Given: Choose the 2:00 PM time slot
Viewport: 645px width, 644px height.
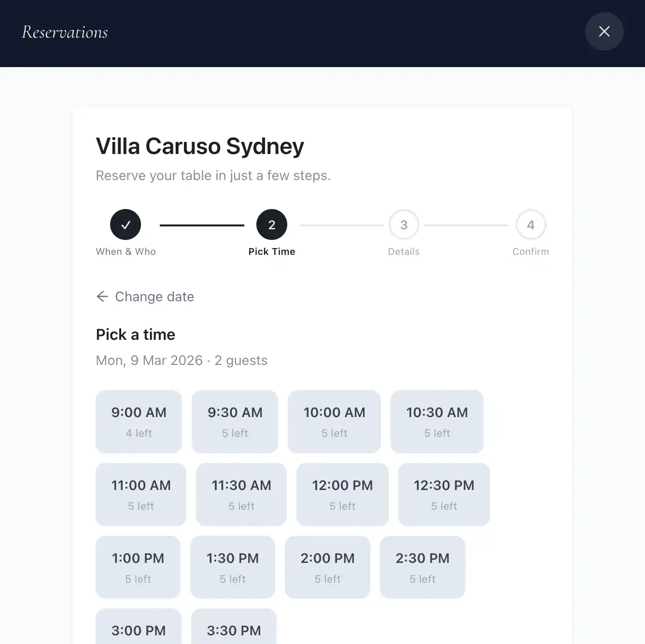Looking at the screenshot, I should click(x=327, y=567).
